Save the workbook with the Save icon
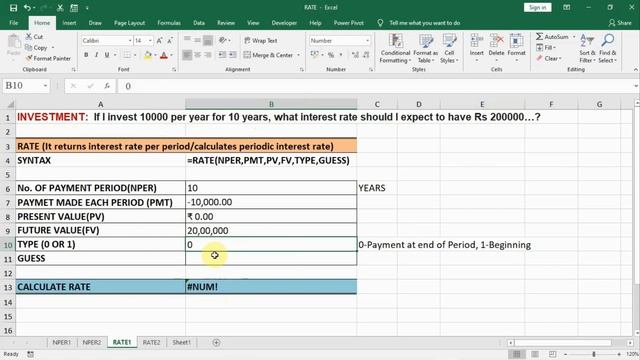The width and height of the screenshot is (640, 360). pos(13,8)
